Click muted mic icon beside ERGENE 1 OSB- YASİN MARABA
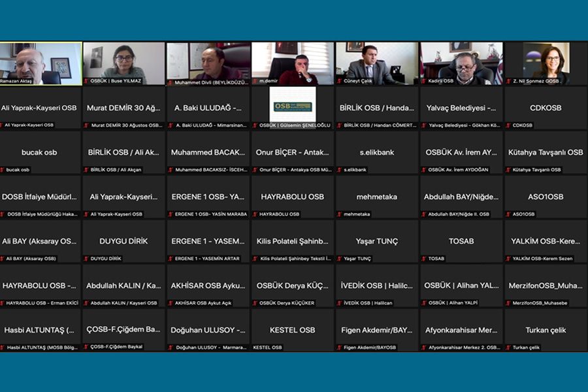This screenshot has height=392, width=588. pos(171,214)
